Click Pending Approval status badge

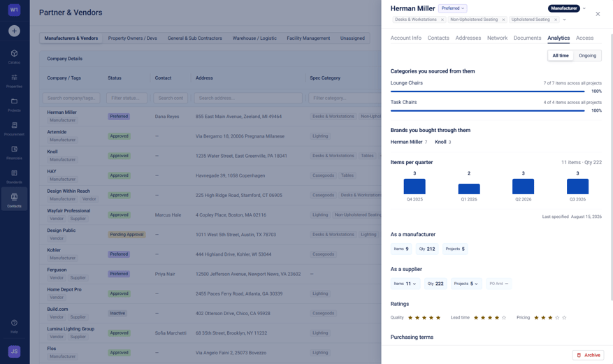[127, 234]
